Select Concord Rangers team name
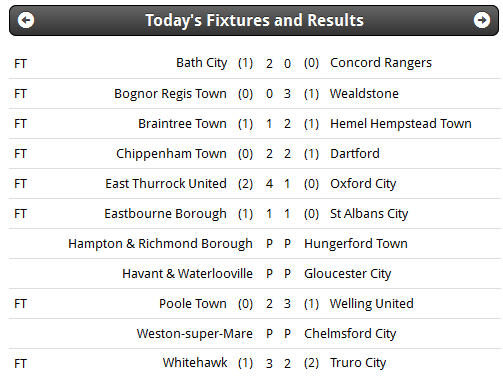Screen dimensions: 503x387 coord(381,63)
